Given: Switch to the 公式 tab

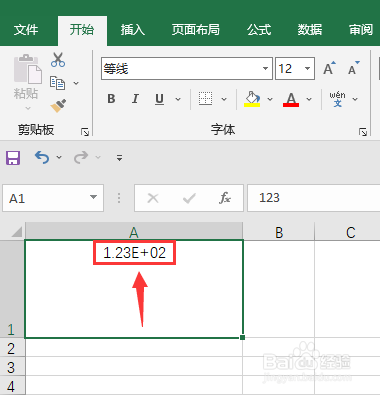Looking at the screenshot, I should pos(259,30).
